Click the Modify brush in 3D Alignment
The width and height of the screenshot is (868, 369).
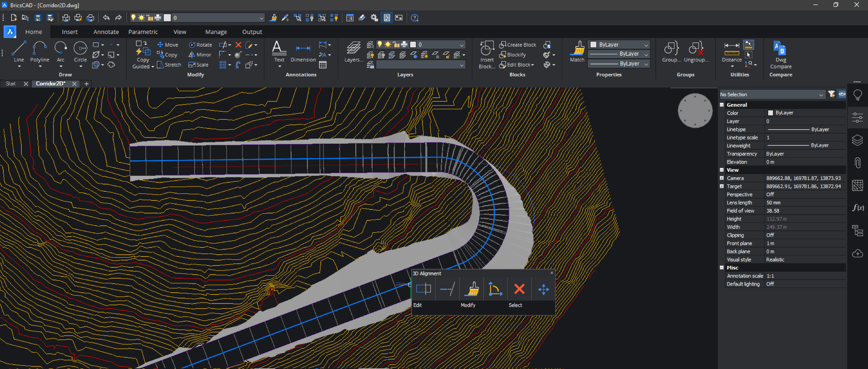(472, 289)
